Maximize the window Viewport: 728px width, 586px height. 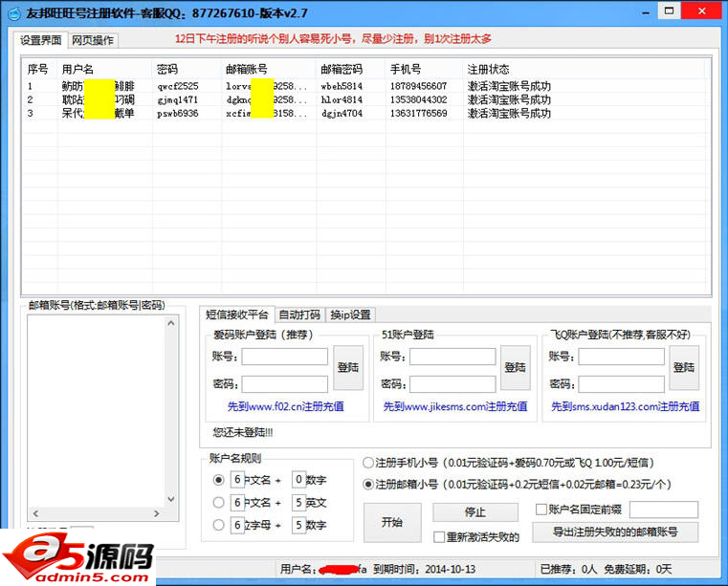click(x=669, y=11)
